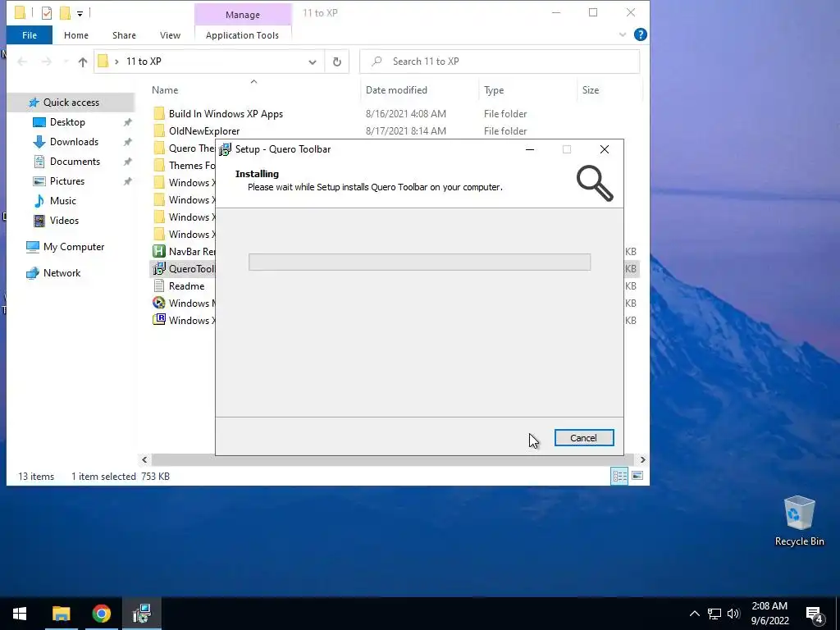Minimize the Quero Toolbar setup window
The height and width of the screenshot is (630, 840).
530,149
